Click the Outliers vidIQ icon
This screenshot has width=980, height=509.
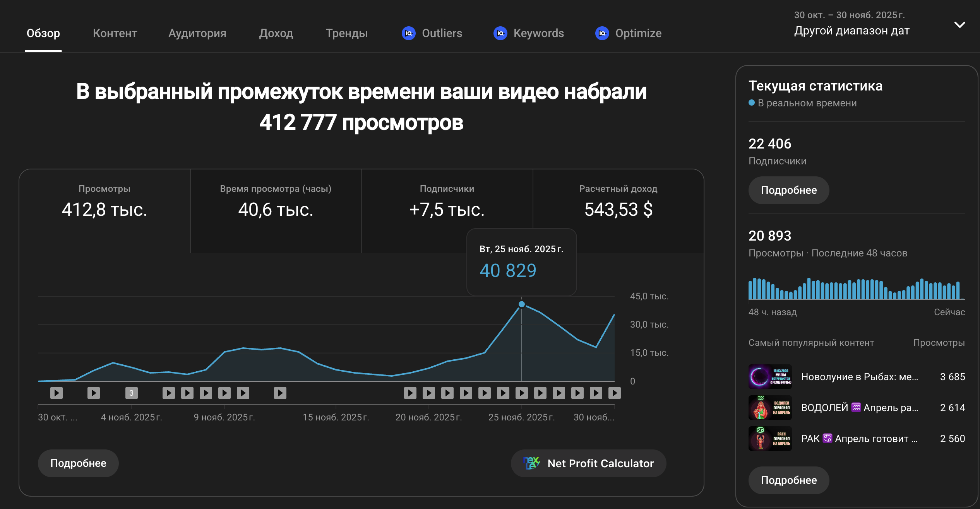(408, 33)
